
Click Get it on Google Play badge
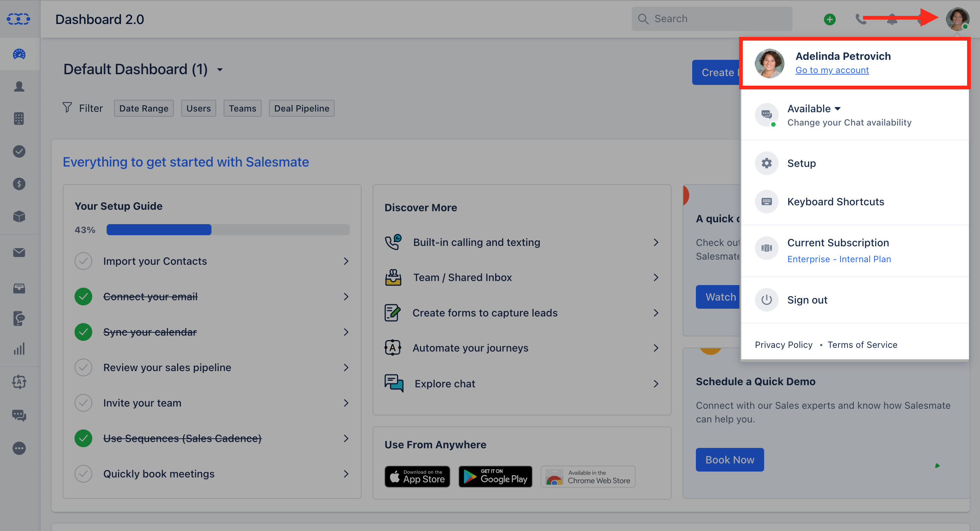[495, 477]
